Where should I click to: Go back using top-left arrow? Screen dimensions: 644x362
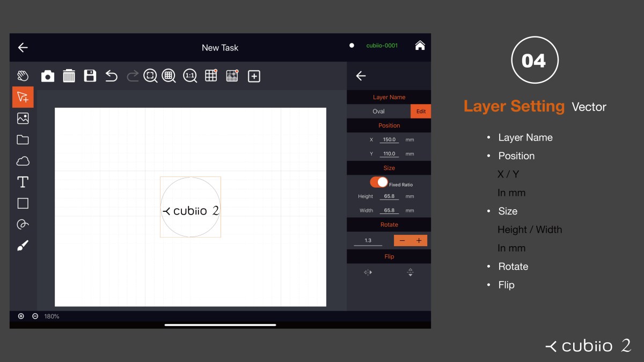(x=23, y=47)
